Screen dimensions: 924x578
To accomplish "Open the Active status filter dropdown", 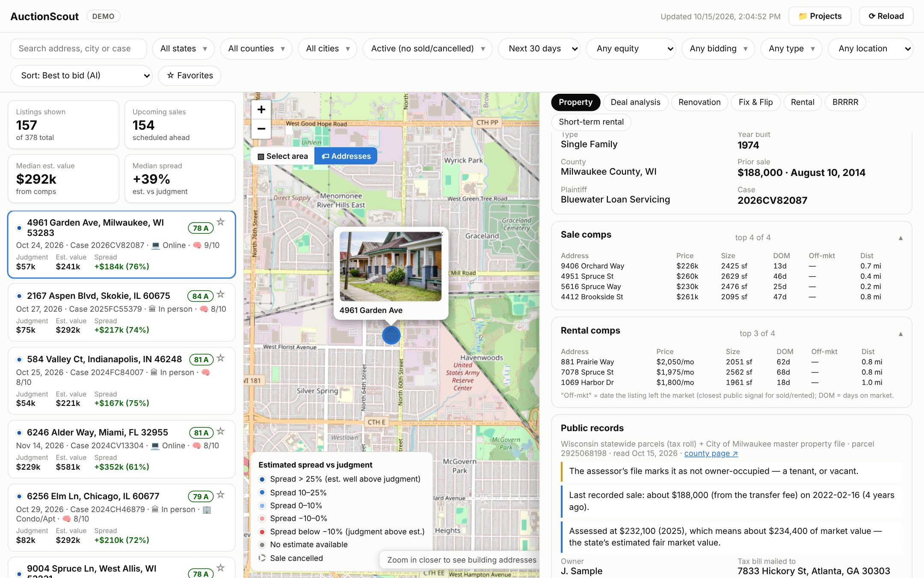I will pos(427,49).
